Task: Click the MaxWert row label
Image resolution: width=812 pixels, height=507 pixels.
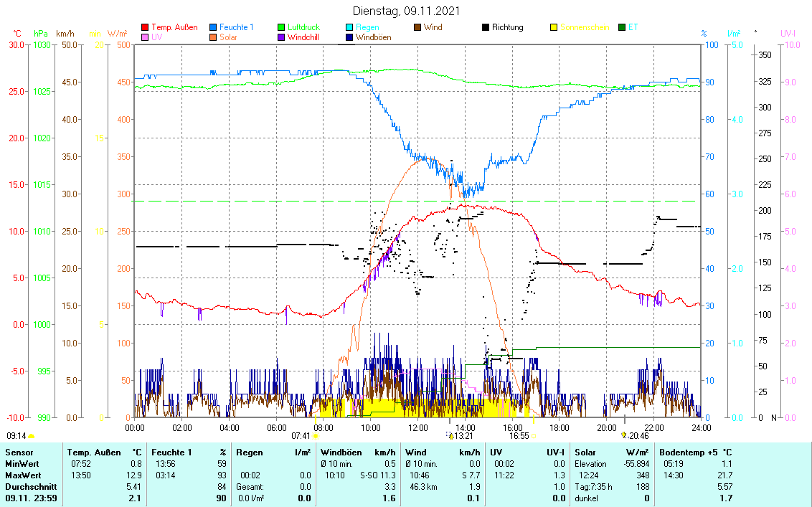Action: click(23, 475)
